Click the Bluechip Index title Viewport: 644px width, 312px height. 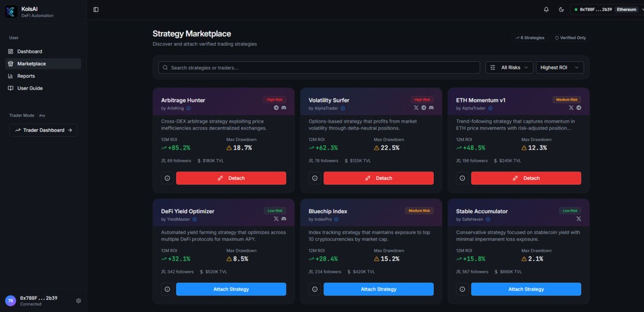click(328, 211)
